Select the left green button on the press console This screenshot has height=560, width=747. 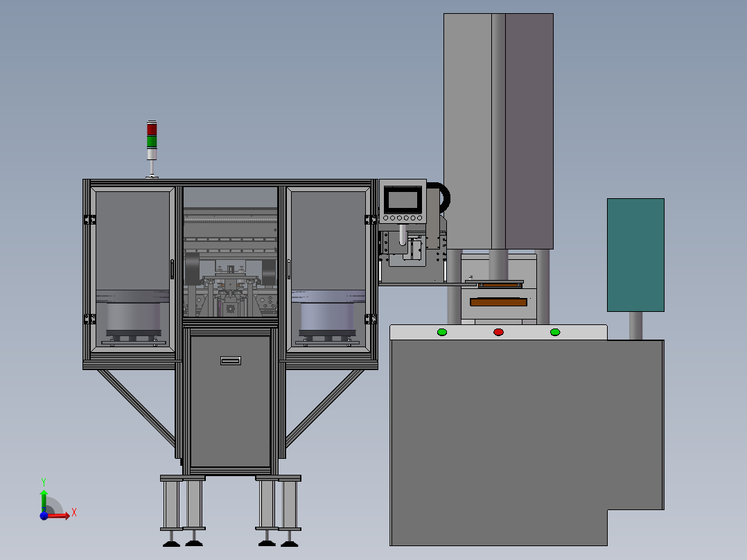point(442,332)
